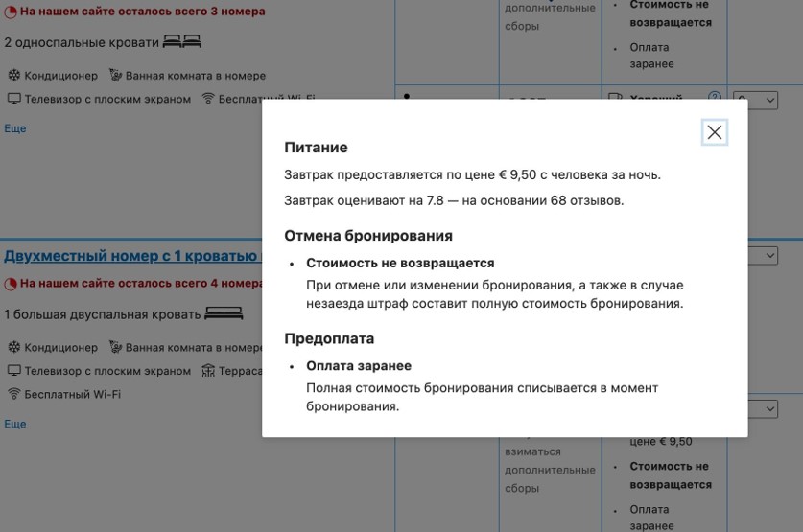Click the guest occupancy person icon above the popup
Screen dimensions: 803x532
click(407, 96)
